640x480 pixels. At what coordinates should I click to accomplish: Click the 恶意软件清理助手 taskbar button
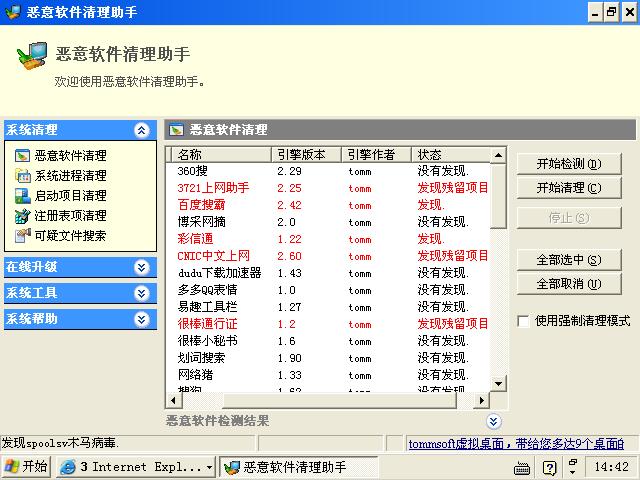tap(299, 467)
